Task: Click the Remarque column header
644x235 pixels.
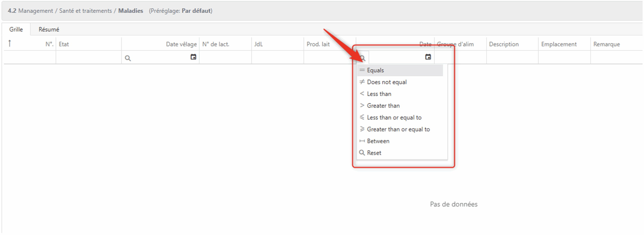Action: click(x=607, y=44)
